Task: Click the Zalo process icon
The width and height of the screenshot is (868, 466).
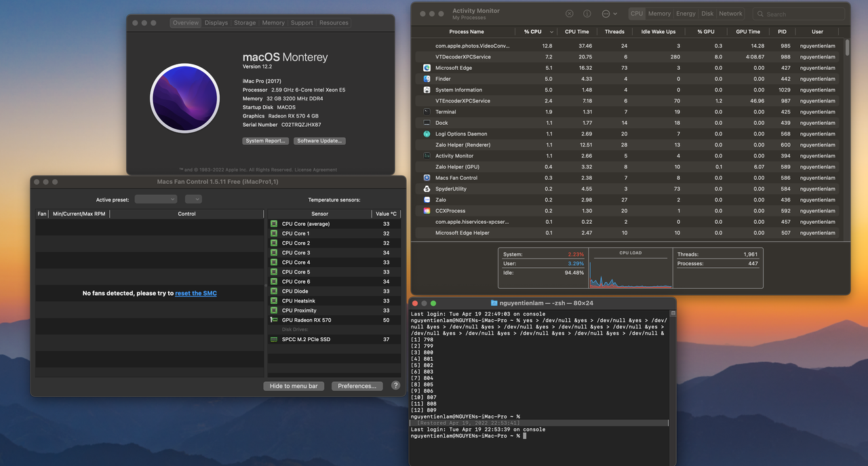Action: [427, 200]
